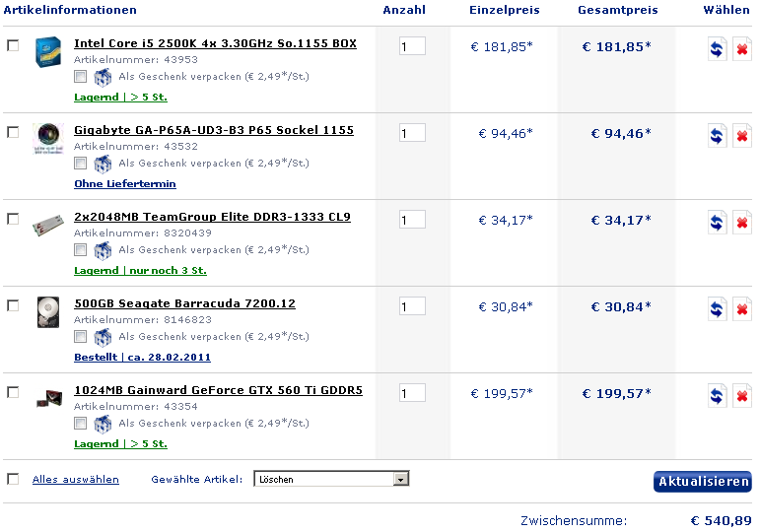Image resolution: width=760 pixels, height=532 pixels.
Task: Open Intel Core i5 2500K product link
Action: click(215, 43)
